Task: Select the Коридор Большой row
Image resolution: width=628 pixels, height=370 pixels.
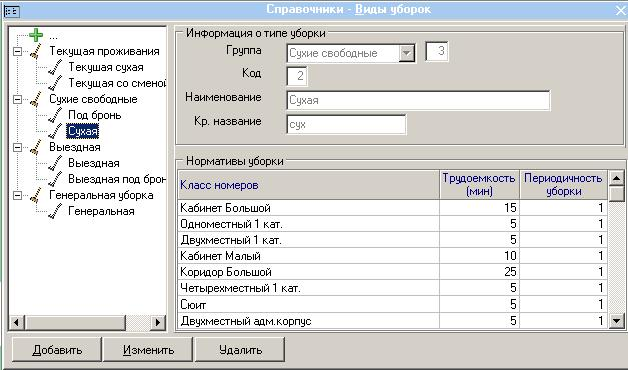Action: (x=392, y=272)
